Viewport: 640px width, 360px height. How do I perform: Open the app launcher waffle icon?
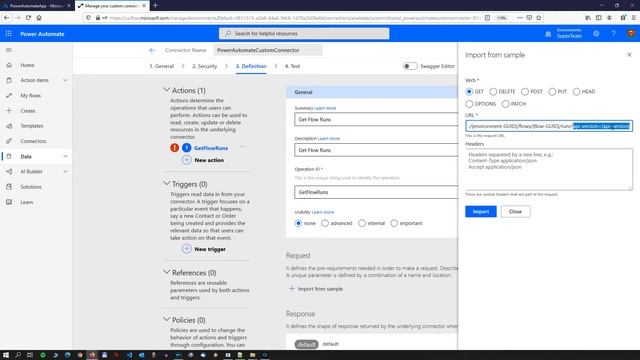[9, 33]
